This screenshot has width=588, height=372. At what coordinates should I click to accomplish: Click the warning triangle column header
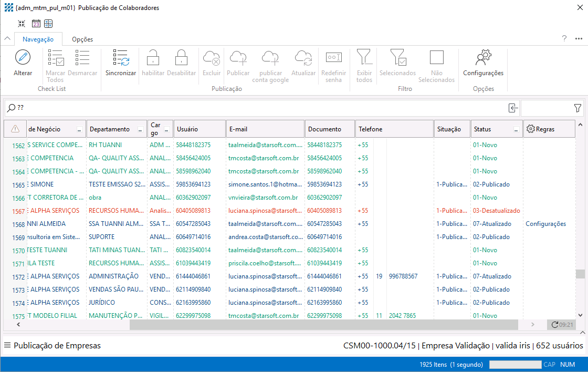(x=15, y=129)
